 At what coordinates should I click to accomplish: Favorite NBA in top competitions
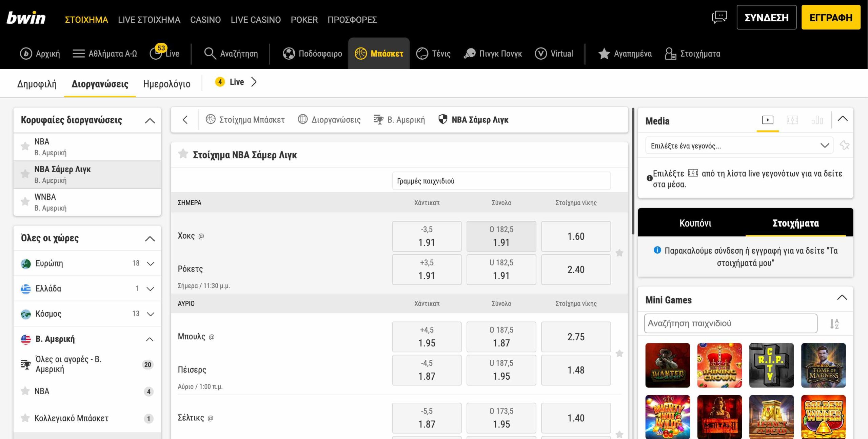(25, 146)
